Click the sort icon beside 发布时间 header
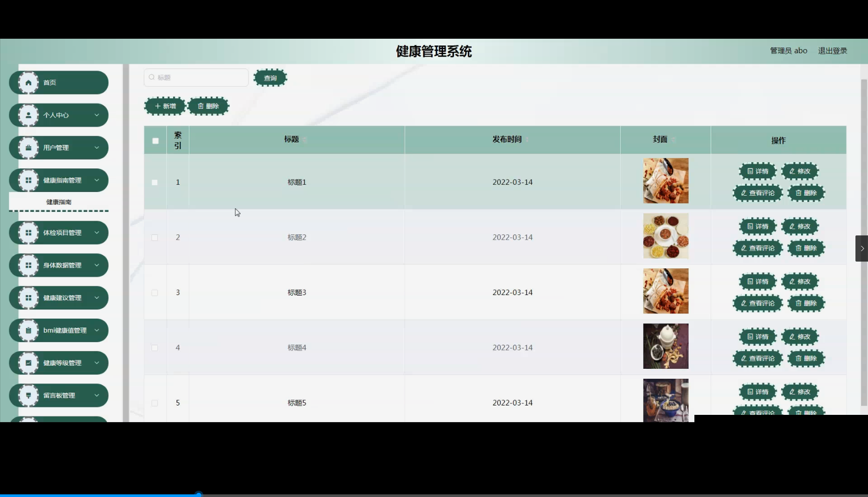Viewport: 868px width, 497px height. click(527, 140)
